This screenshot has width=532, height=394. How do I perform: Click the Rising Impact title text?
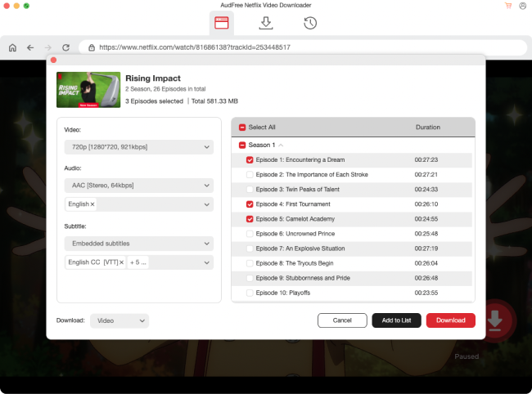153,78
